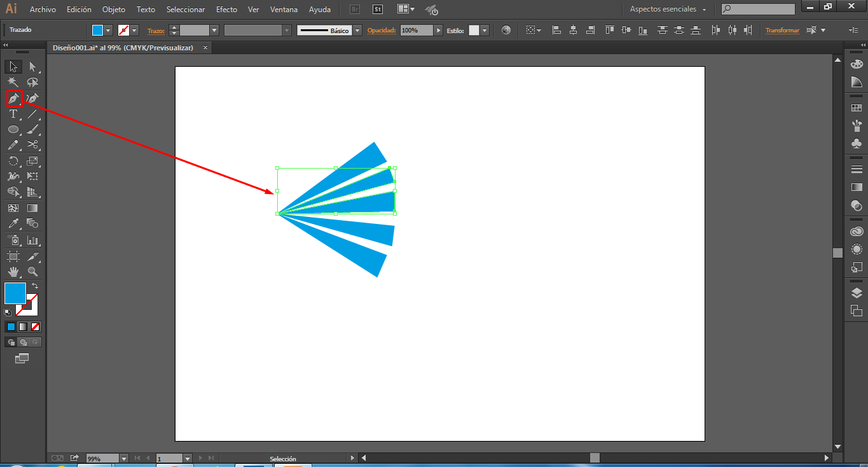This screenshot has width=868, height=467.
Task: Select the Symbol Sprayer tool
Action: 13,240
